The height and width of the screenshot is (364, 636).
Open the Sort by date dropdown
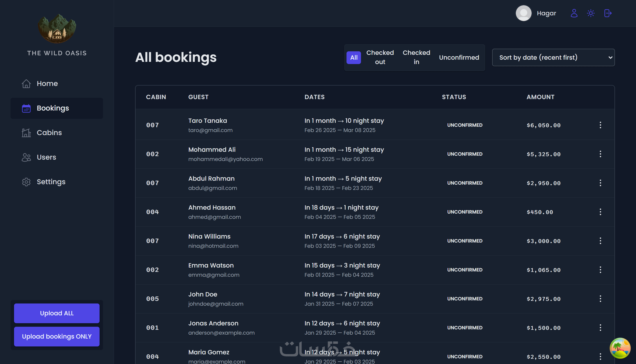[x=553, y=57]
